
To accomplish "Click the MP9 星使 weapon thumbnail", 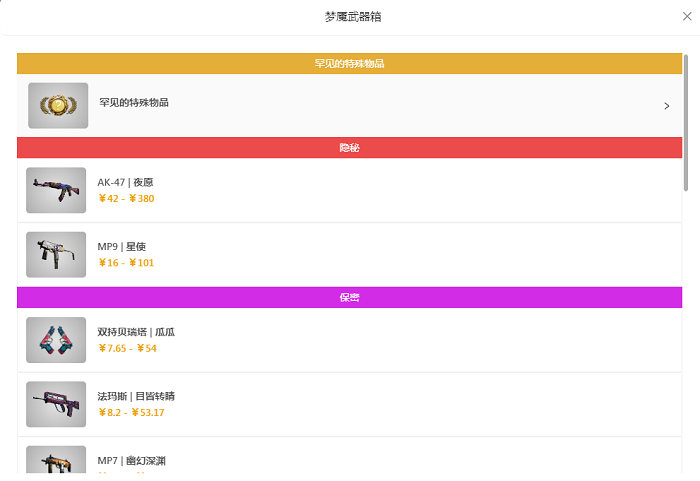I will [x=56, y=255].
